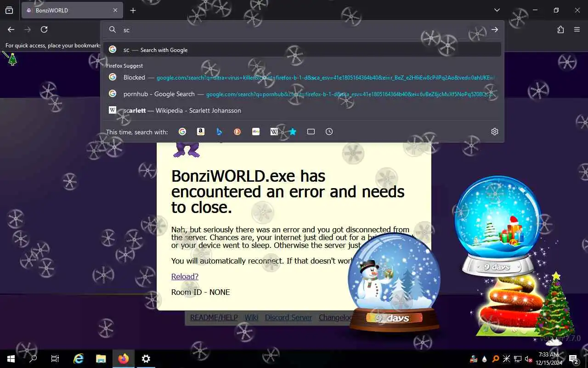Open the notification center with 2 alerts
Screen dimensions: 588x368
tap(573, 359)
